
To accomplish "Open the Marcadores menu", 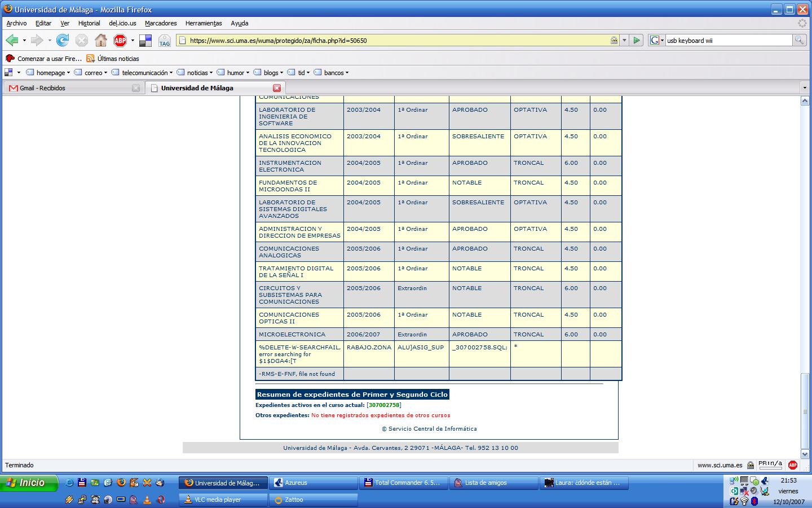I will [161, 23].
